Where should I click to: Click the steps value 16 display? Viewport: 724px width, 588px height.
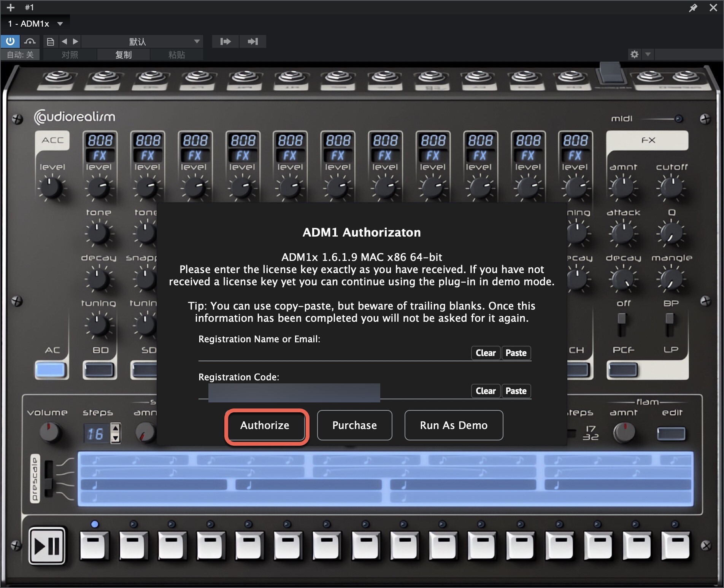(96, 433)
